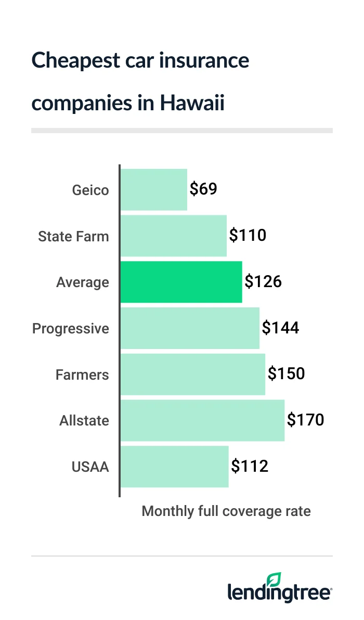The width and height of the screenshot is (364, 620).
Task: Click the Allstate axis label
Action: point(84,421)
